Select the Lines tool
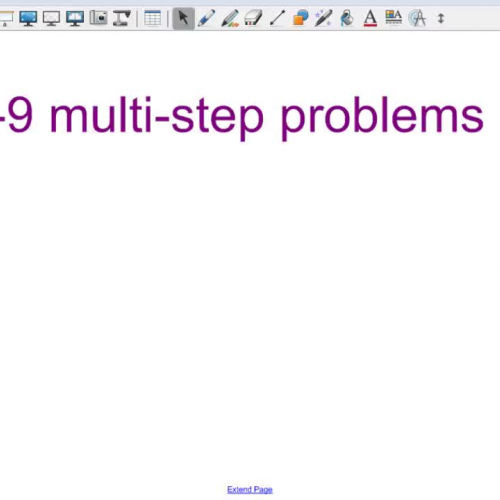This screenshot has width=500, height=500. click(277, 18)
